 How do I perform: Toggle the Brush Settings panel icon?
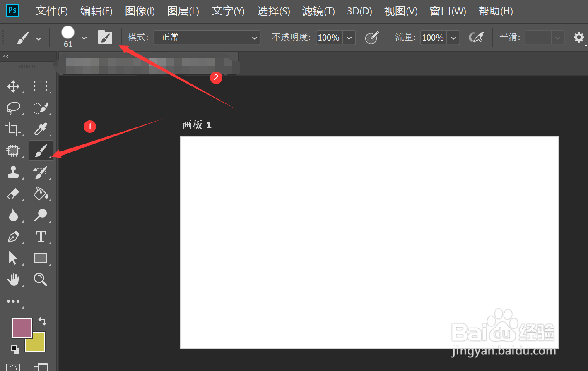tap(105, 37)
